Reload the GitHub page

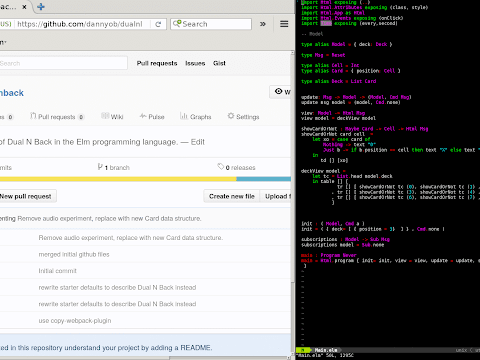158,24
